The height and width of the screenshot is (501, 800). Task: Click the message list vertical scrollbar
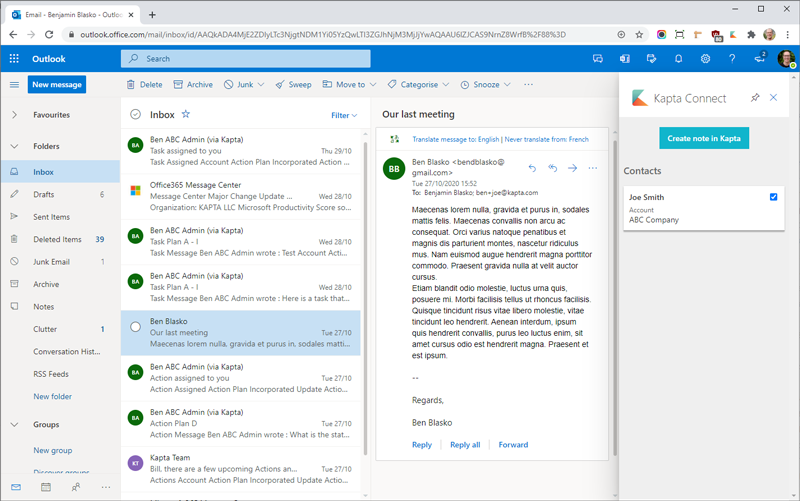365,298
